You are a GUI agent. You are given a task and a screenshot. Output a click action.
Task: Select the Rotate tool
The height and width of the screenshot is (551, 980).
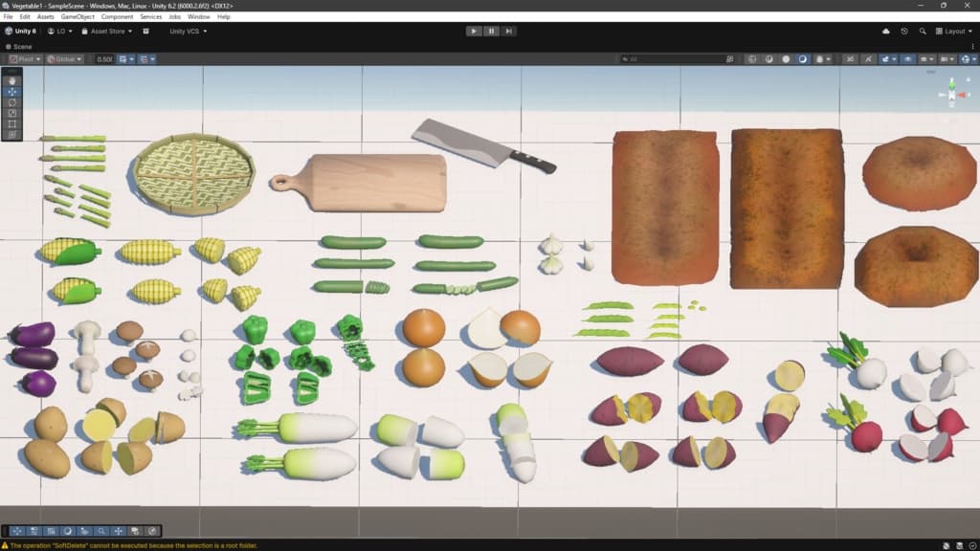pos(11,102)
